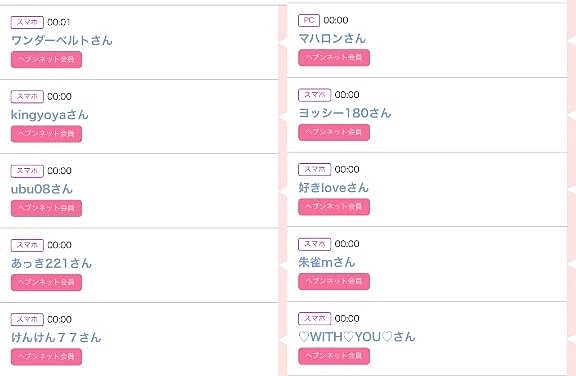Viewport: 576px width, 376px height.
Task: Click the スマホ badge above ワンダーベルトさん
Action: click(x=27, y=22)
